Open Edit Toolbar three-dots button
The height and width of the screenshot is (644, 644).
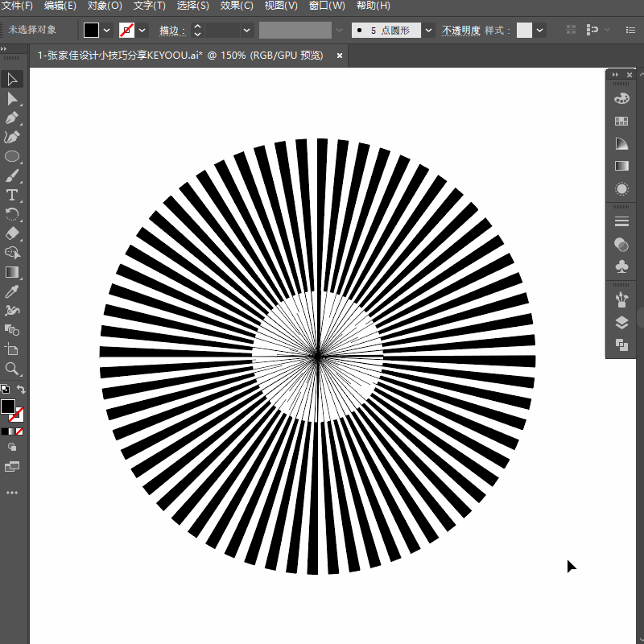click(x=12, y=493)
